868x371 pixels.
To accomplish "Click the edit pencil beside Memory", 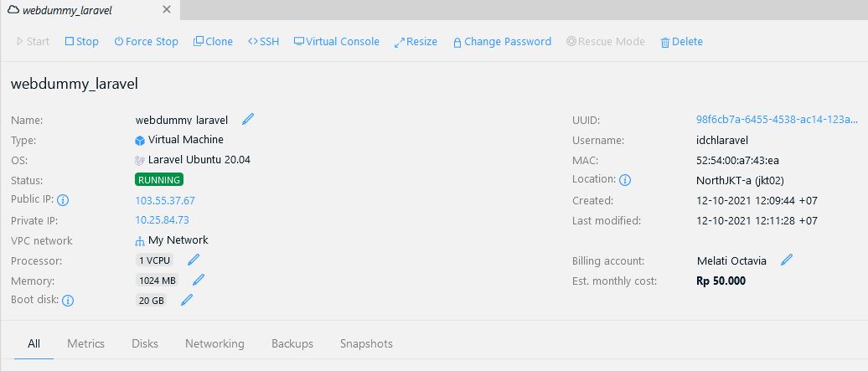I will [x=199, y=280].
